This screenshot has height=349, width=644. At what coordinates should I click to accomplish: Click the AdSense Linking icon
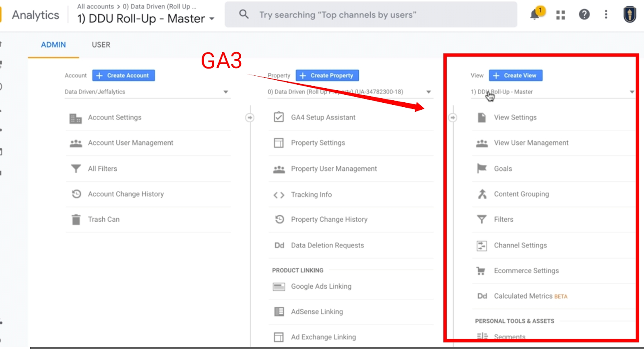pyautogui.click(x=279, y=312)
